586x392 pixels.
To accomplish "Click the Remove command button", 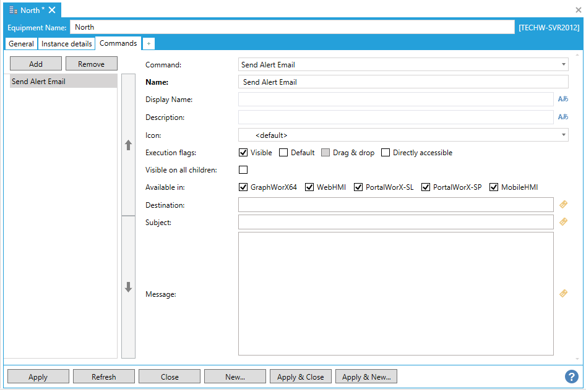I will (91, 64).
